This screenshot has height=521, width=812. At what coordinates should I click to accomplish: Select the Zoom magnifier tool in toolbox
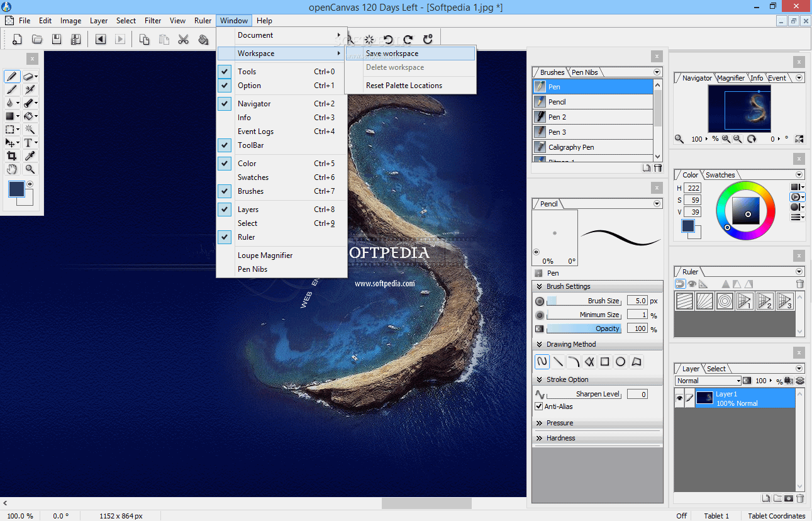(30, 169)
